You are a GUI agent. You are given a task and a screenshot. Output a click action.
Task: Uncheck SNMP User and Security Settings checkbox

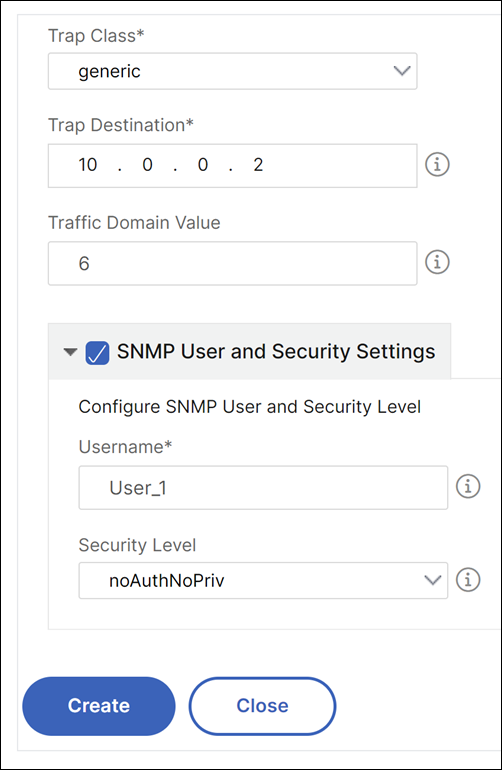(97, 353)
